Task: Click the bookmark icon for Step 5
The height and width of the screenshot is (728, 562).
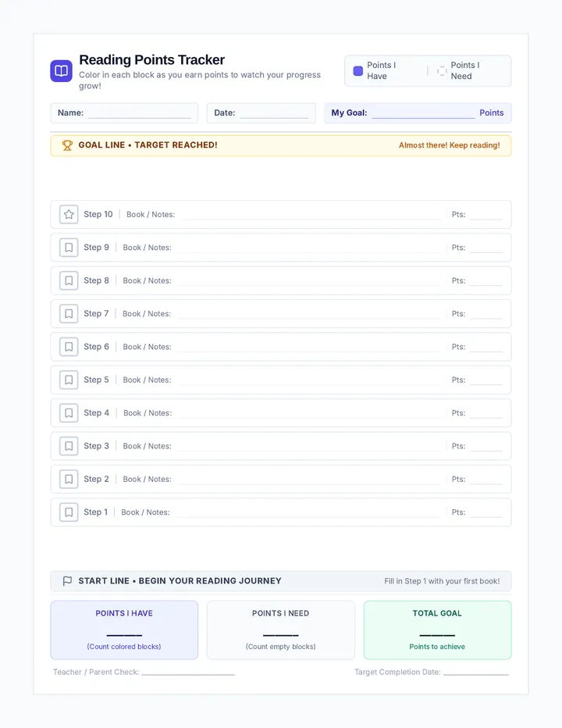Action: [x=69, y=380]
